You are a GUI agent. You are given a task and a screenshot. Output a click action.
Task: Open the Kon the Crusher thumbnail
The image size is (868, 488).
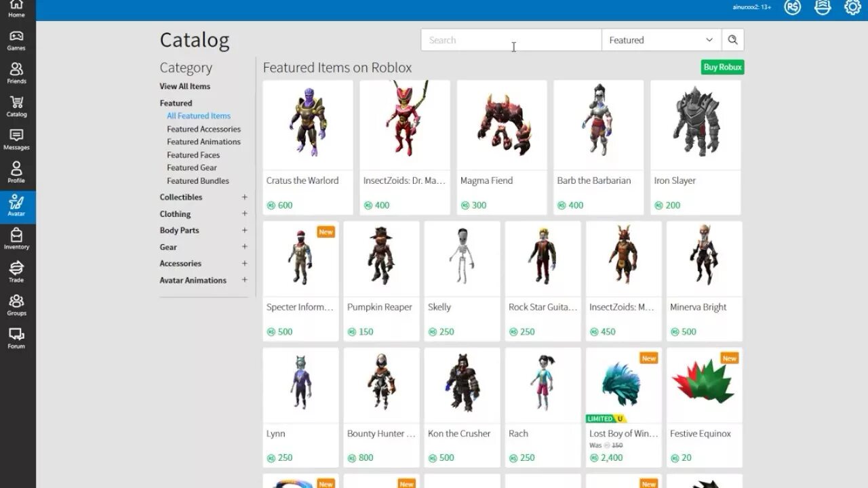click(462, 386)
